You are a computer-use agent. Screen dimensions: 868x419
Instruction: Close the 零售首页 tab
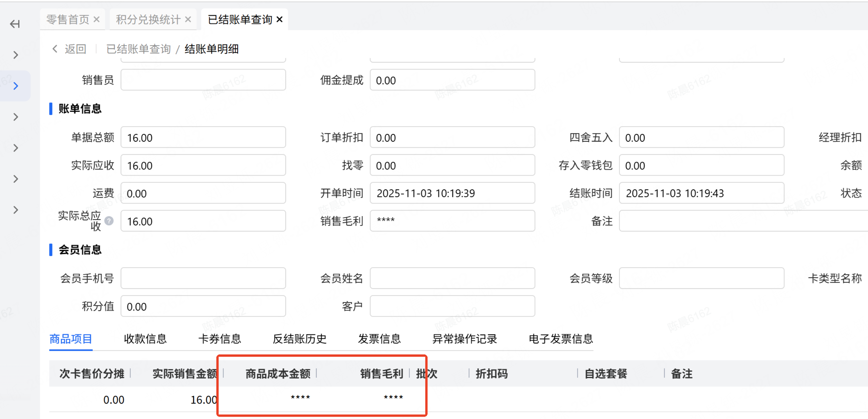[97, 19]
